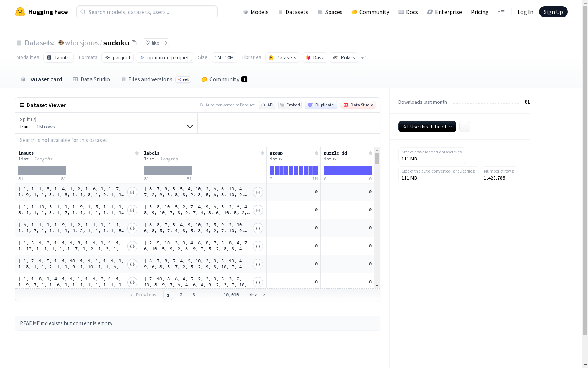Switch to the Dataset card tab
This screenshot has height=368, width=588.
click(41, 79)
